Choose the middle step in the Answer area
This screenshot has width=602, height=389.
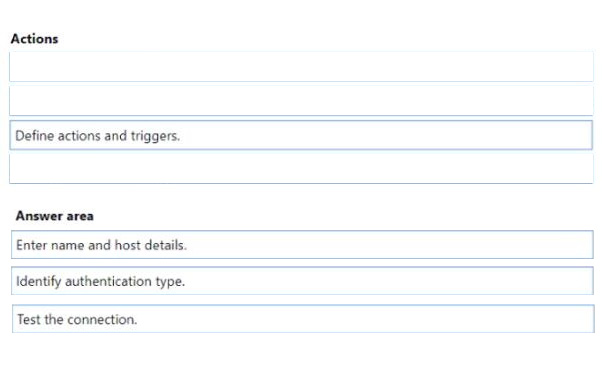tap(302, 281)
